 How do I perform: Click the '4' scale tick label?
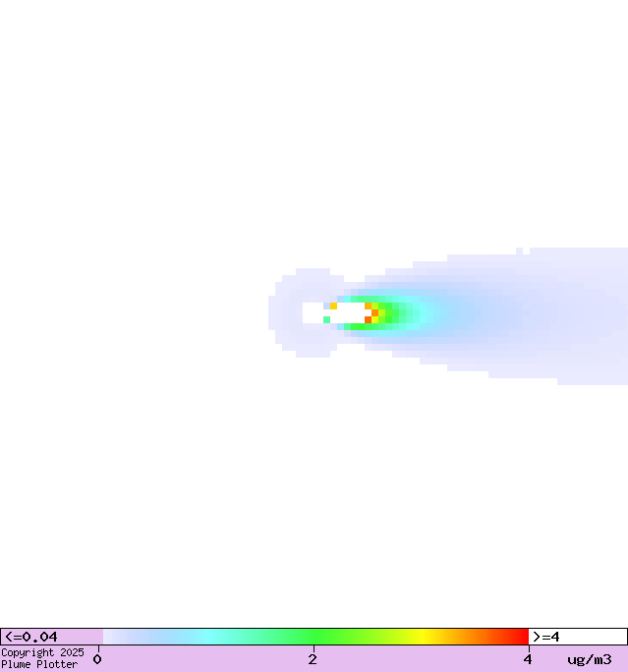(x=528, y=659)
